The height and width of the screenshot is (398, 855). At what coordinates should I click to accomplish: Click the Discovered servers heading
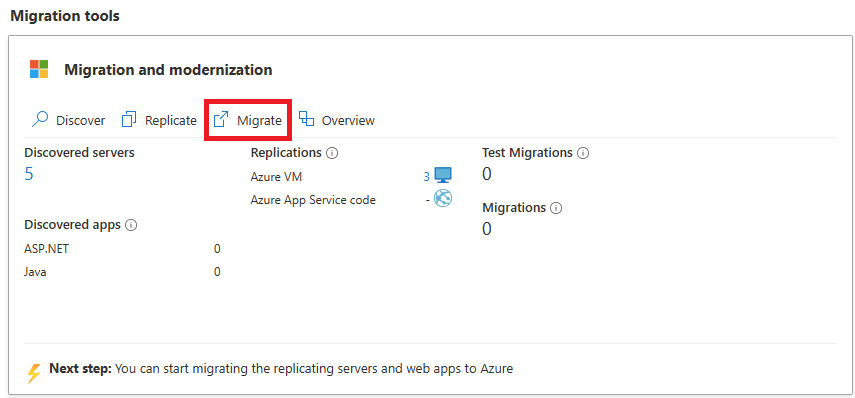[x=80, y=153]
